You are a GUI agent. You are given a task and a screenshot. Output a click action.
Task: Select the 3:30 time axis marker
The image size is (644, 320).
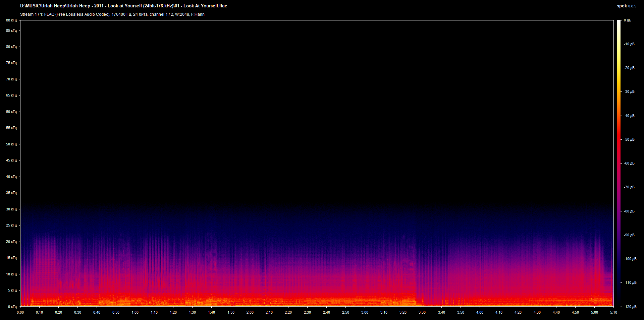422,312
